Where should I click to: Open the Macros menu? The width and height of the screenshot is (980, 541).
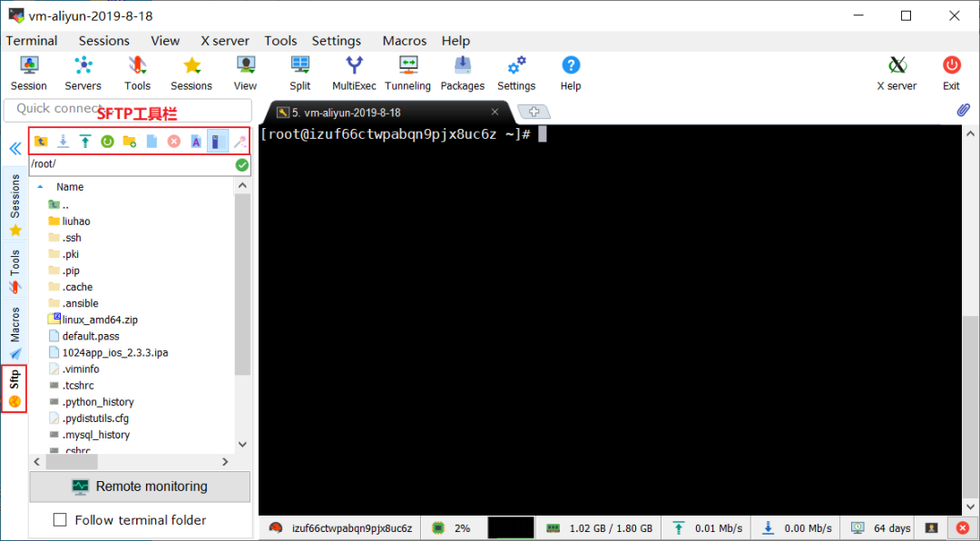point(405,41)
